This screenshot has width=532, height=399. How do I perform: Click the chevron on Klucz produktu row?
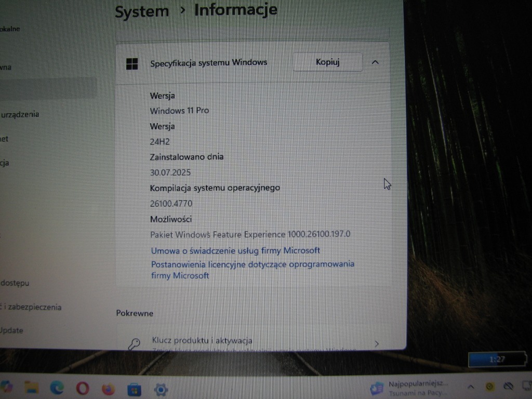point(377,344)
